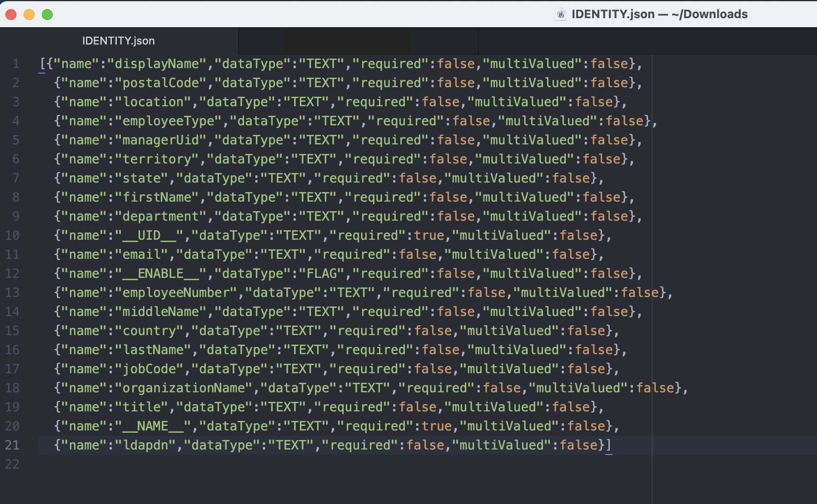817x504 pixels.
Task: Click the closing bracket after the ldapdn entry
Action: [609, 445]
